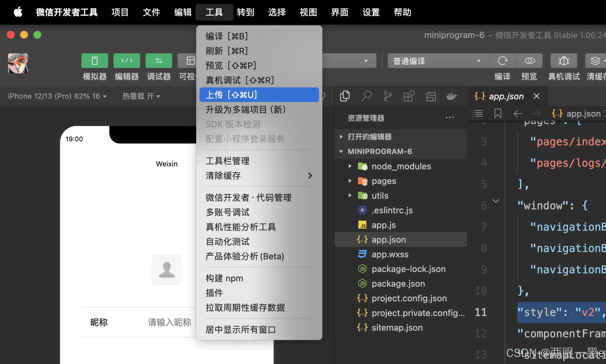Open the resource manager more (…) menu
Screen dimensions: 606x364
(449, 118)
